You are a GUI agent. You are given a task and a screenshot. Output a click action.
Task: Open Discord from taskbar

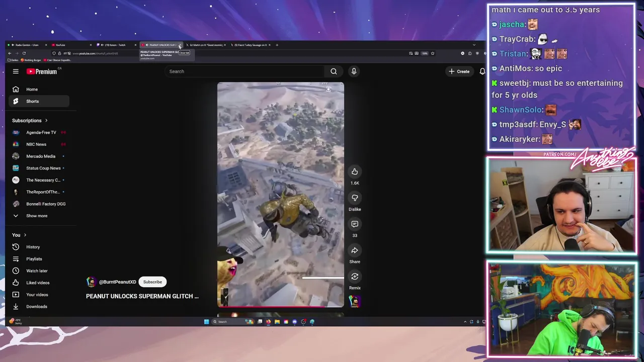(x=295, y=322)
